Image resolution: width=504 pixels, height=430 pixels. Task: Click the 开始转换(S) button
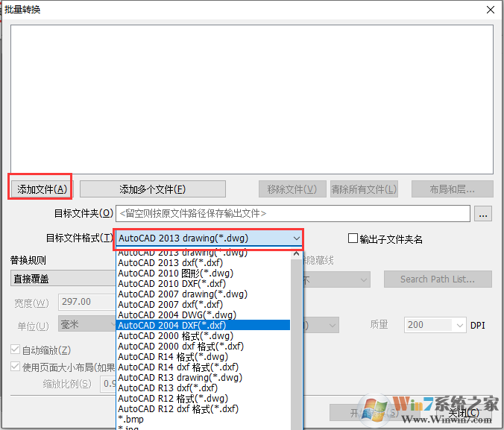374,413
